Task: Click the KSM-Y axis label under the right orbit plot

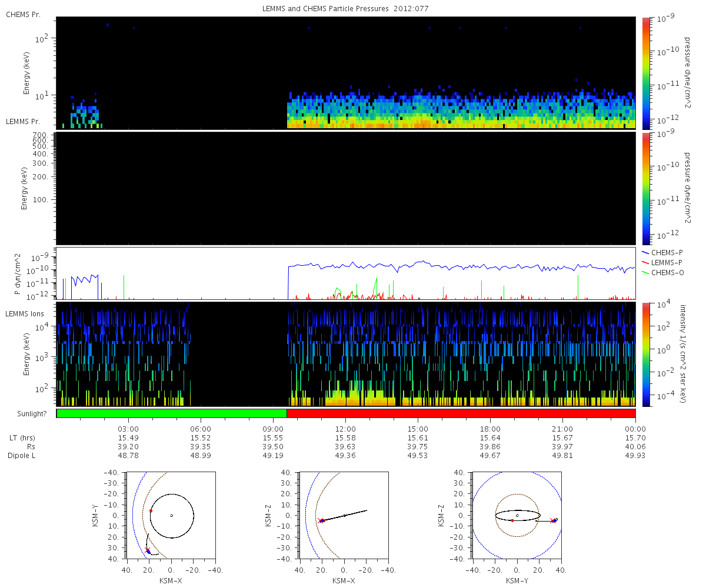Action: coord(517,580)
